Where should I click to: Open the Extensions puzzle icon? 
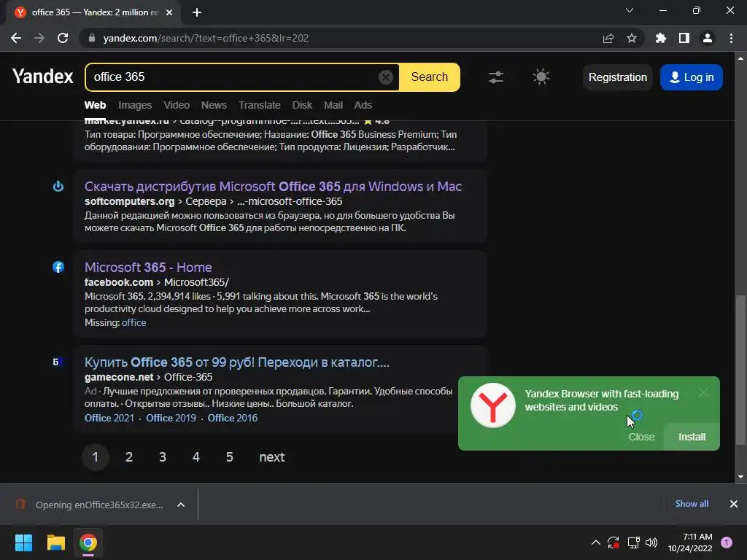pyautogui.click(x=661, y=38)
